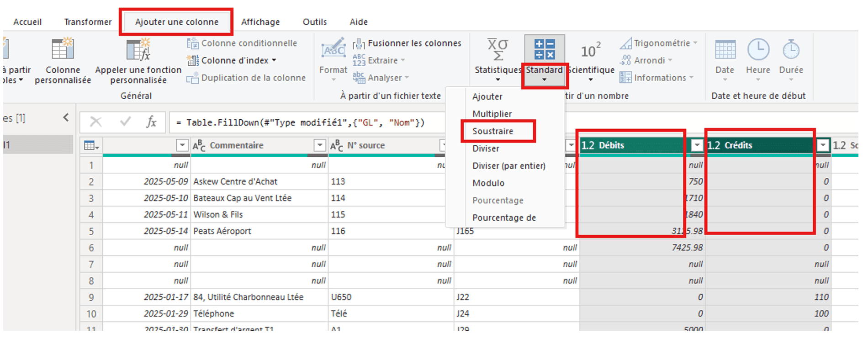Open the Date calendar icon

coord(725,49)
